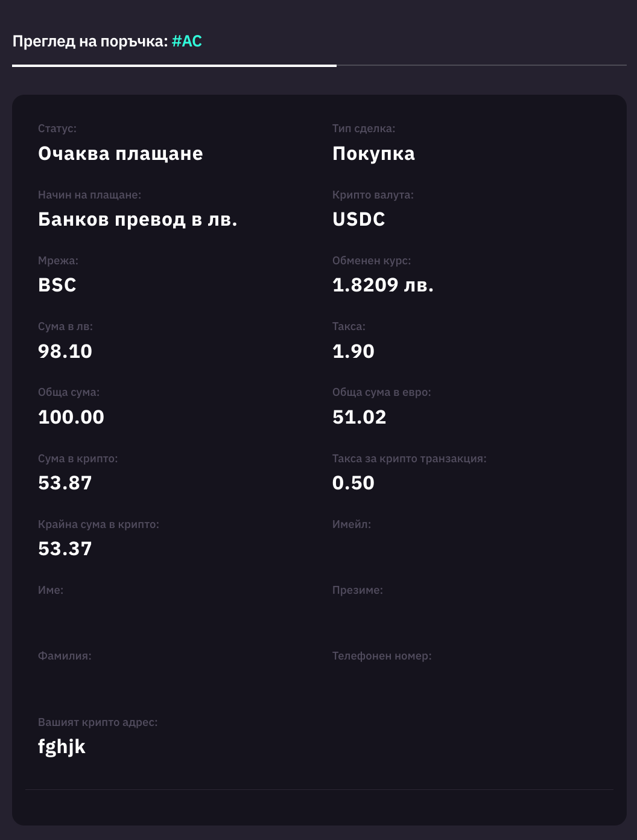Click the Презиме field label
Viewport: 637px width, 840px height.
click(358, 590)
